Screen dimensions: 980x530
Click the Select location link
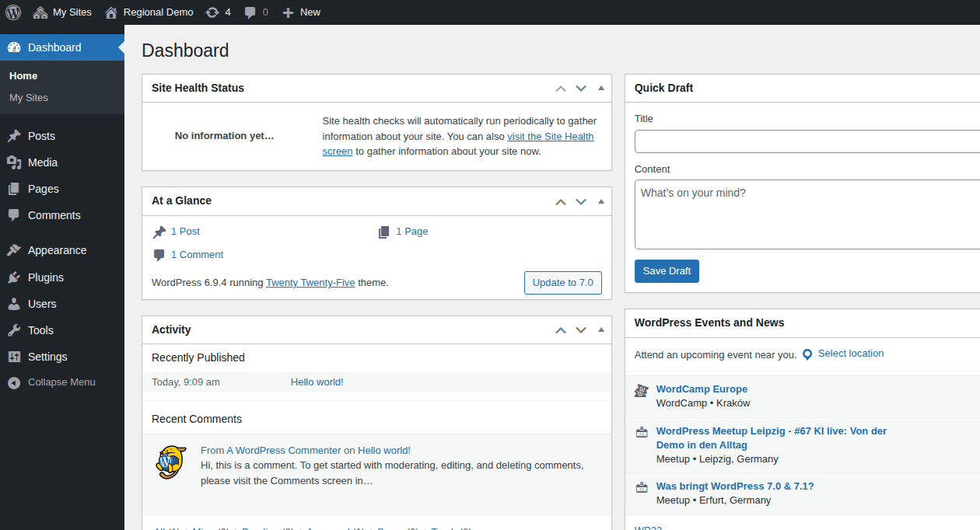[x=851, y=354]
